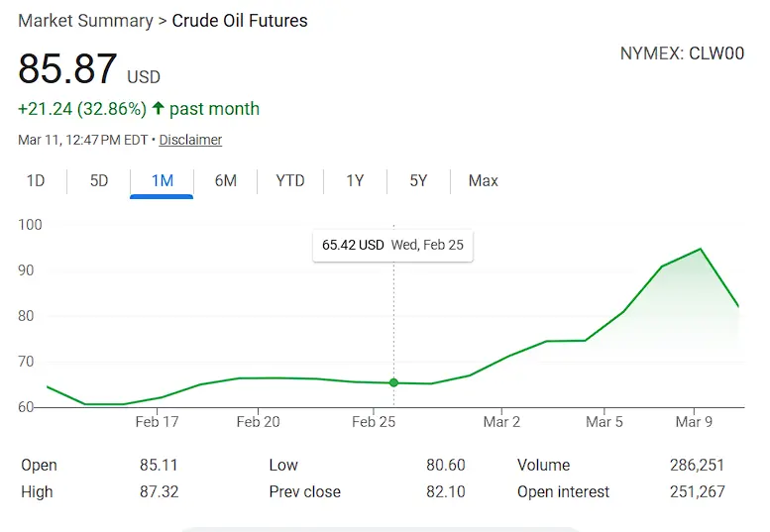Open the Disclaimer link
770x532 pixels.
click(x=190, y=140)
